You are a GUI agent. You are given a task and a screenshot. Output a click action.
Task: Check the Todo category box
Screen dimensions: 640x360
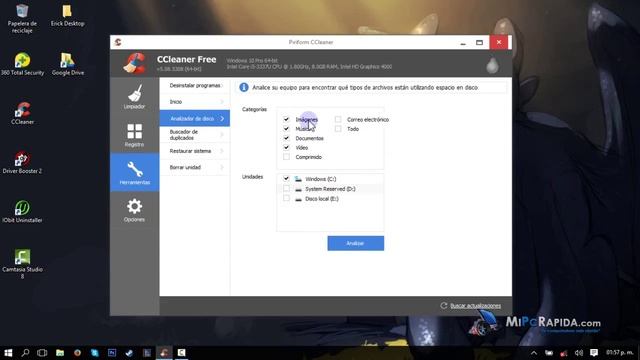[x=338, y=129]
